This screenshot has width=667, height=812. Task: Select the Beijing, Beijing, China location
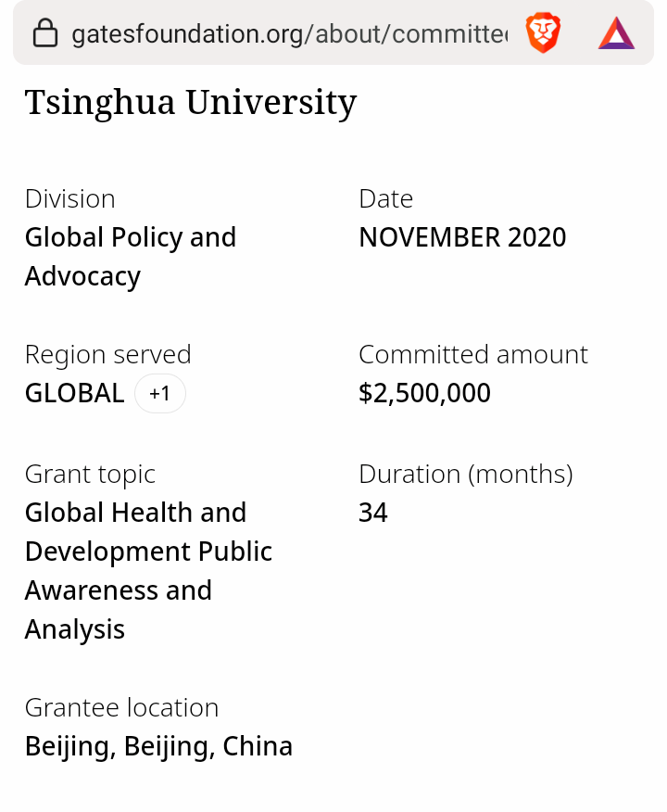[158, 746]
